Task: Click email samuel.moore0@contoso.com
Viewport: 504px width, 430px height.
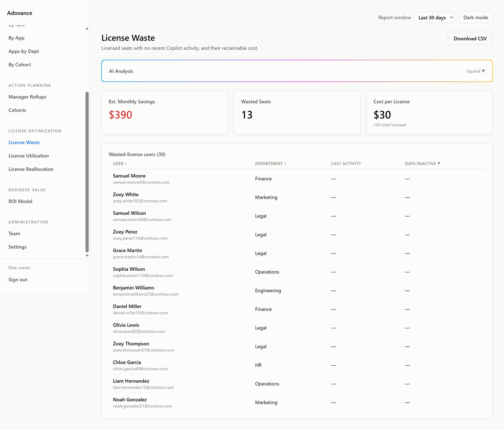Action: click(141, 182)
